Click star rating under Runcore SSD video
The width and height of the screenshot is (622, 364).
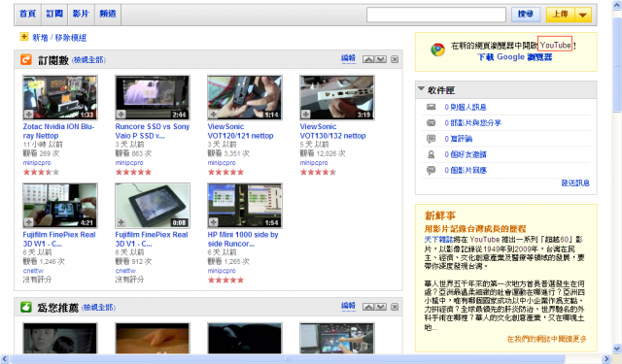133,172
